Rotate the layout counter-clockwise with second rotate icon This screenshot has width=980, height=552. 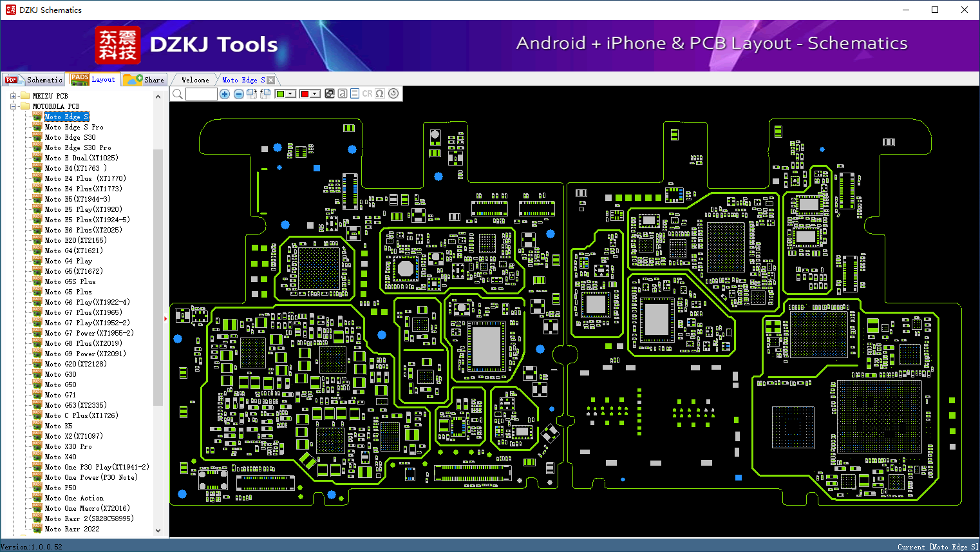point(265,94)
